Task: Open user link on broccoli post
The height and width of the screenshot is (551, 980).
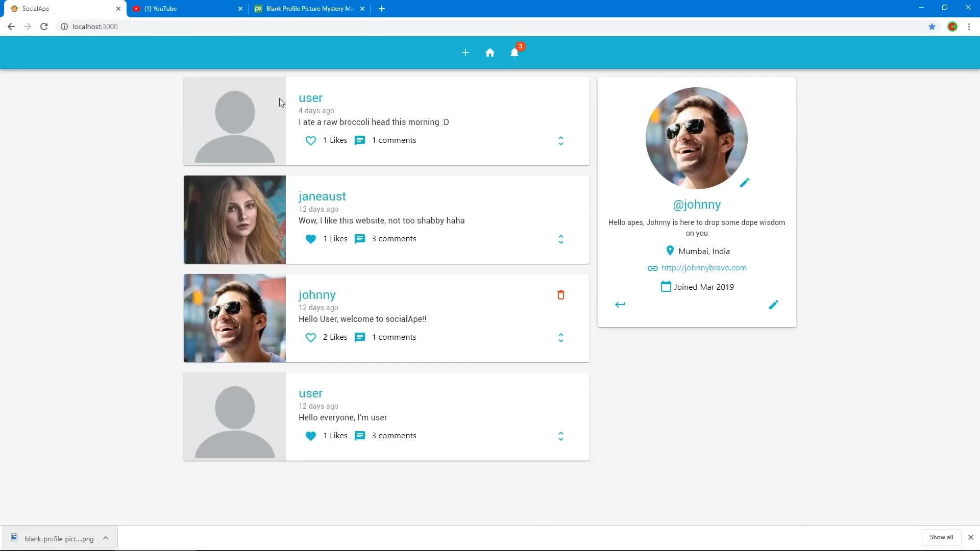Action: tap(310, 98)
